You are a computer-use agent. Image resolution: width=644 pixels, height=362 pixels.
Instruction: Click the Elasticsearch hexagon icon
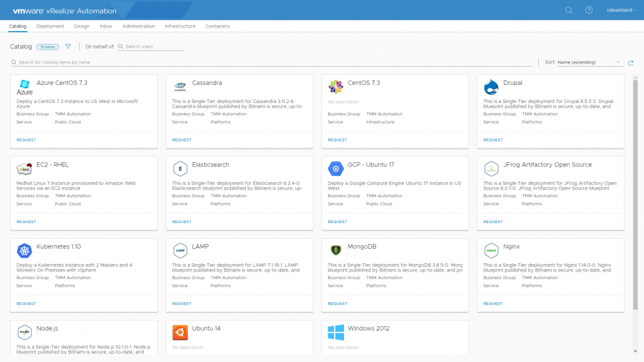pos(180,168)
